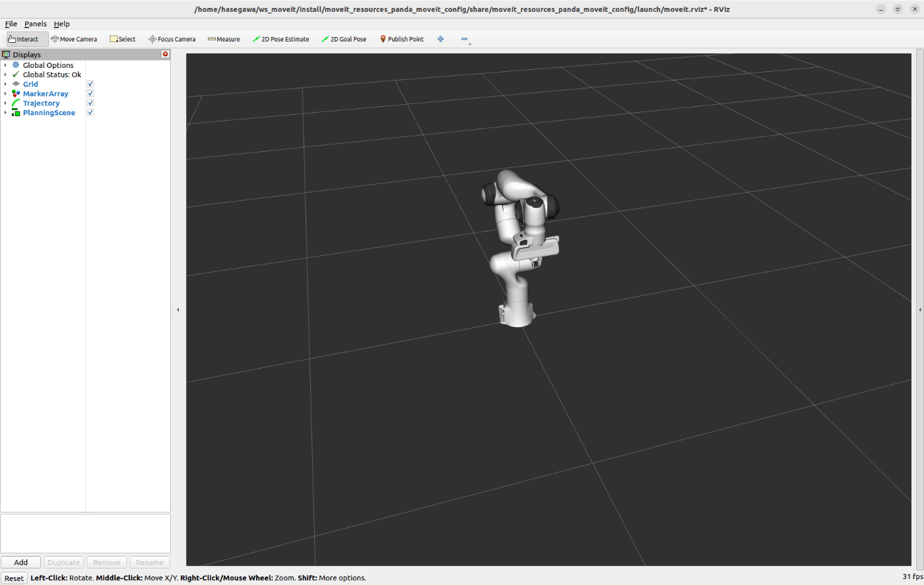The image size is (924, 585).
Task: Disable the PlanningScene display checkbox
Action: 90,113
